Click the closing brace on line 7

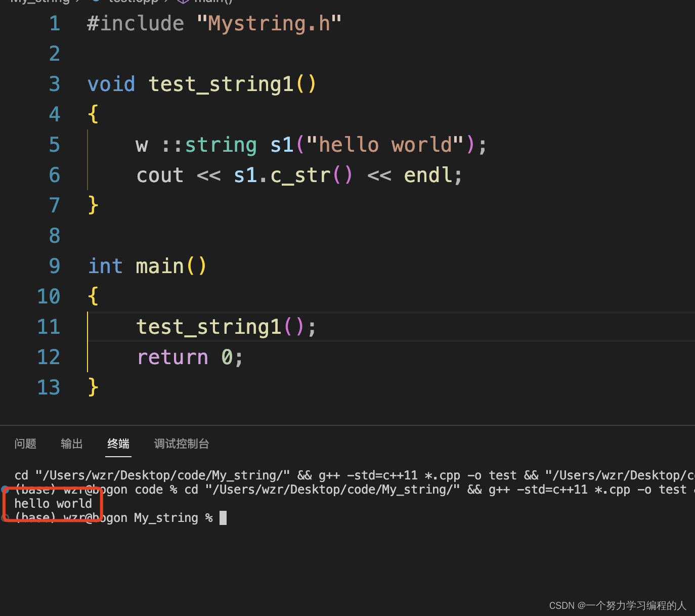tap(93, 206)
